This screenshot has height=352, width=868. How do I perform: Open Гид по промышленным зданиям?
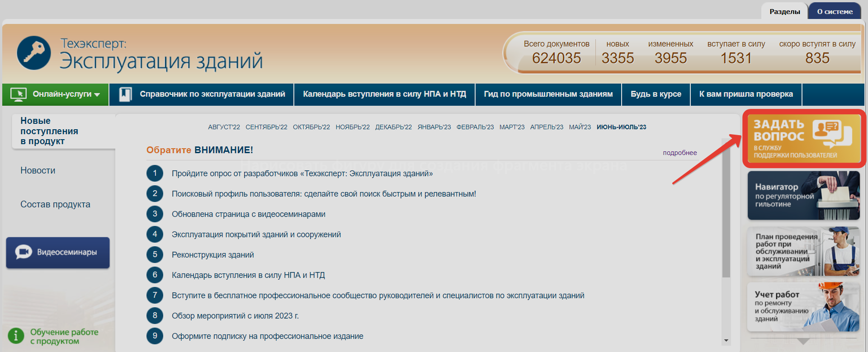pos(548,94)
